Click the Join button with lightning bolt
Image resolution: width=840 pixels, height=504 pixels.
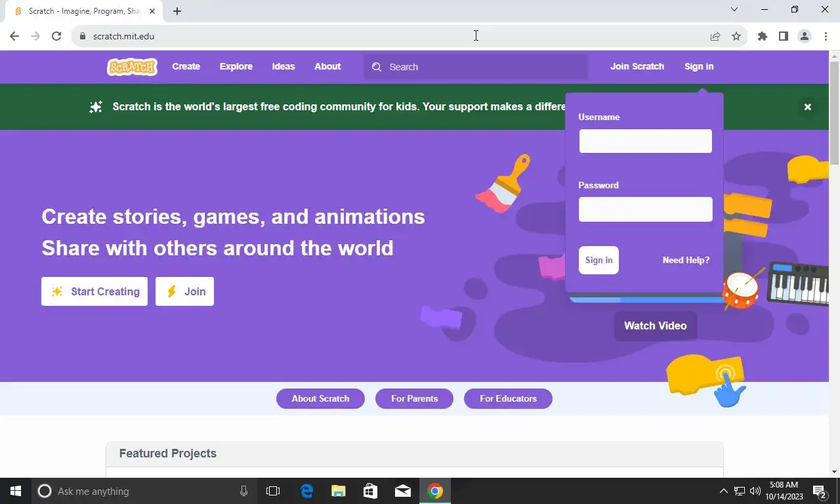pos(184,291)
